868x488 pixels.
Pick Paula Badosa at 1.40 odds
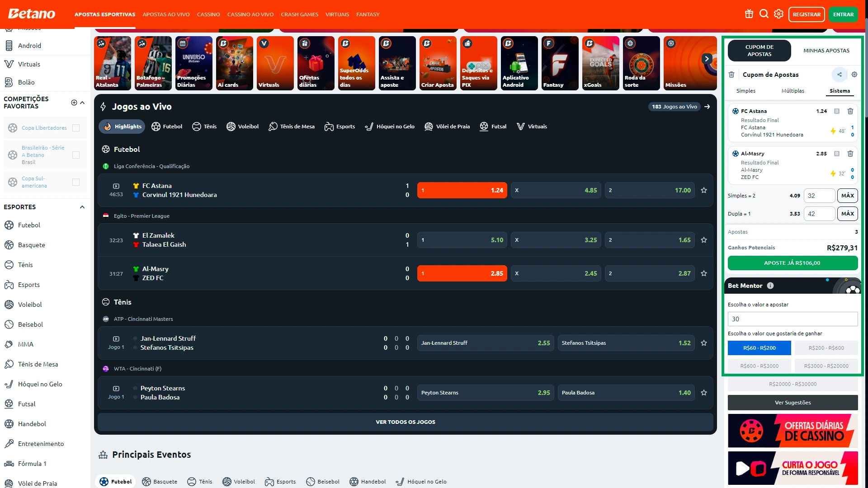[626, 393]
